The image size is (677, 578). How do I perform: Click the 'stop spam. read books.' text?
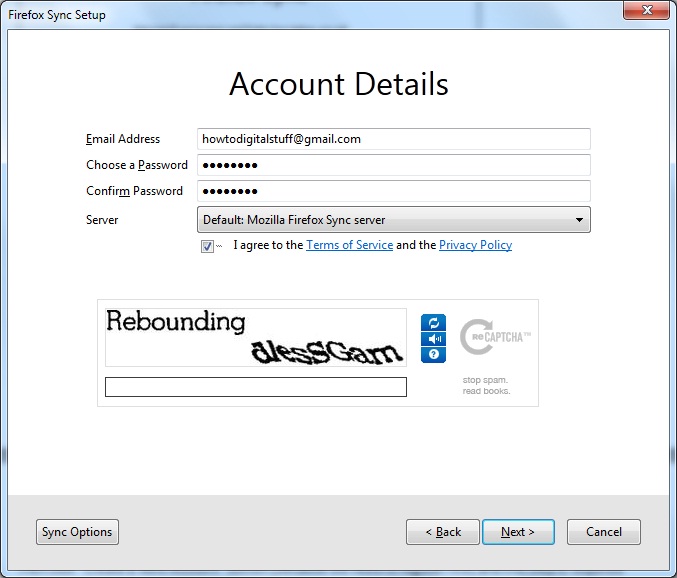[x=486, y=385]
